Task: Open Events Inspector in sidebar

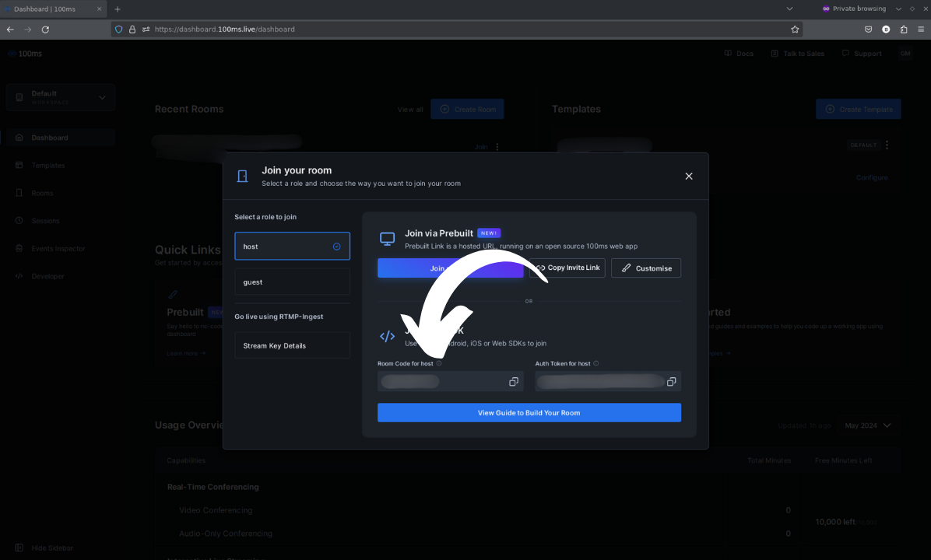Action: [58, 249]
